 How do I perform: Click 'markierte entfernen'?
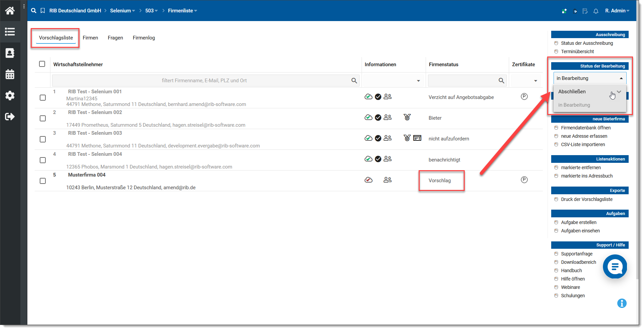581,168
